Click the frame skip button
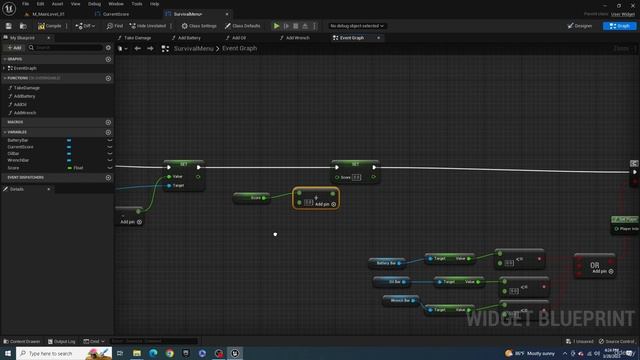This screenshot has height=360, width=640. 286,26
